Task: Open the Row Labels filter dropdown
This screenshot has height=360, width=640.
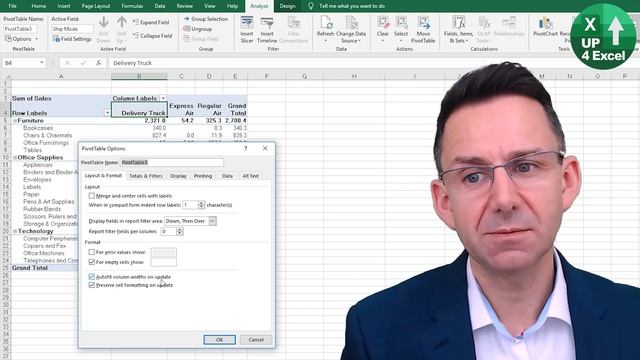Action: (107, 113)
